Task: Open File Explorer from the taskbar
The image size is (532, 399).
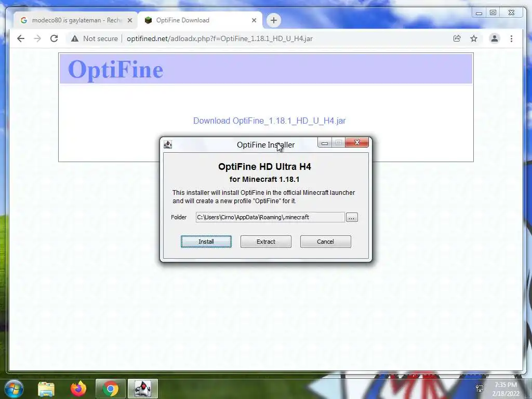Action: point(46,389)
